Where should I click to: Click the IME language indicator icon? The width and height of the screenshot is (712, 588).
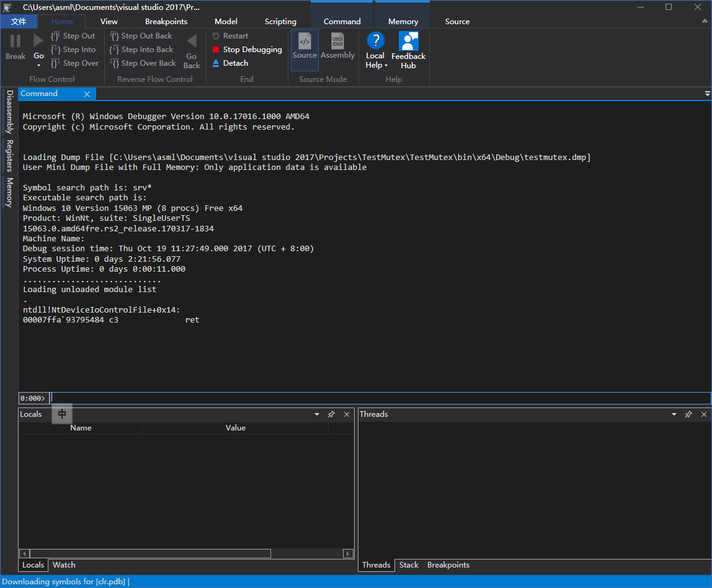point(62,414)
